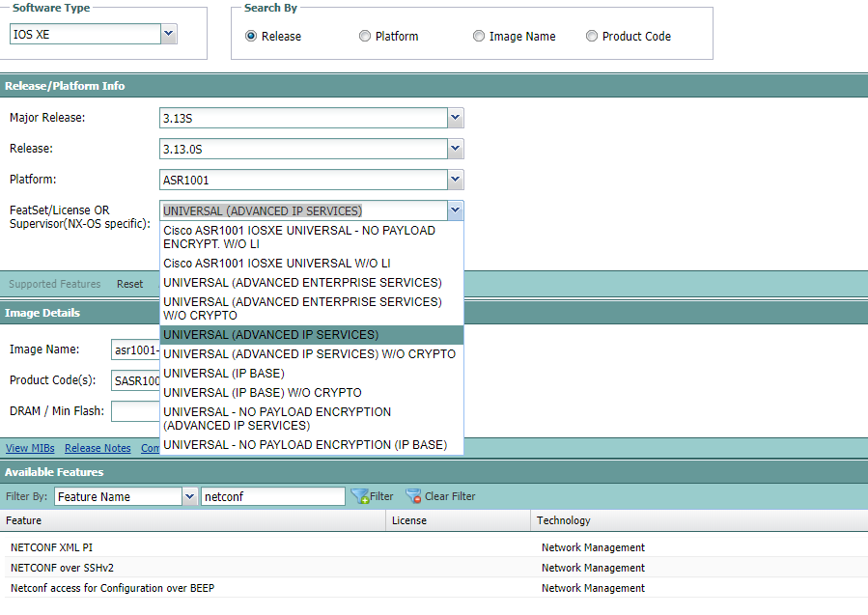Choose UNIVERSAL (ADVANCED IP SERVICES) W/O CRYPTO

312,354
